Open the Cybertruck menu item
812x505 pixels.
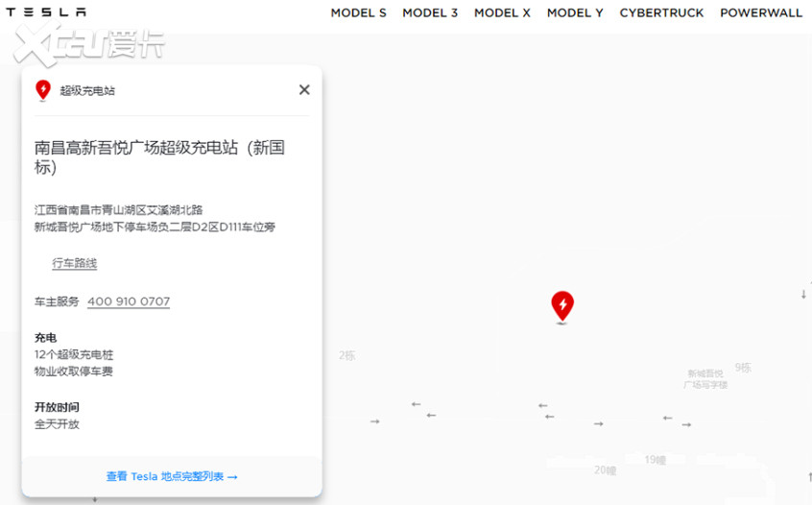click(661, 12)
